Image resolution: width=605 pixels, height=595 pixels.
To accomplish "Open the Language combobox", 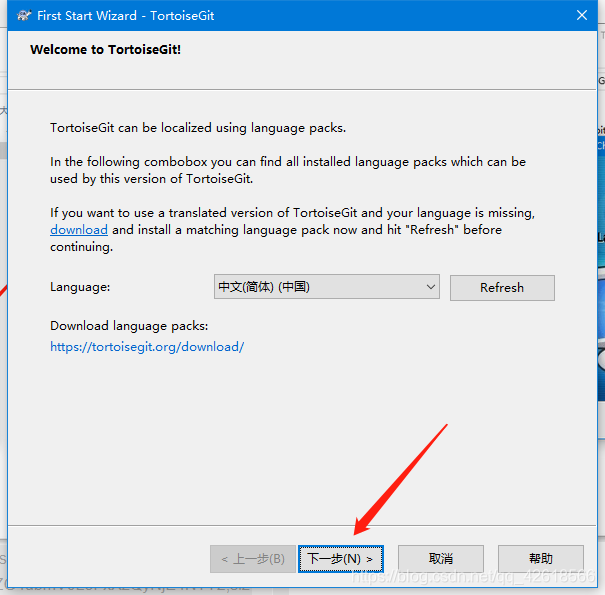I will (326, 287).
